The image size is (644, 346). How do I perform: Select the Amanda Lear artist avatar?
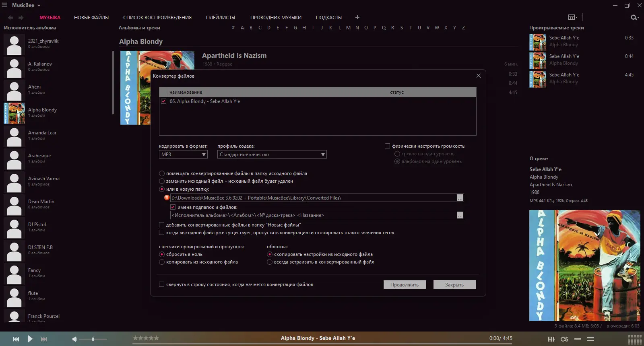14,136
